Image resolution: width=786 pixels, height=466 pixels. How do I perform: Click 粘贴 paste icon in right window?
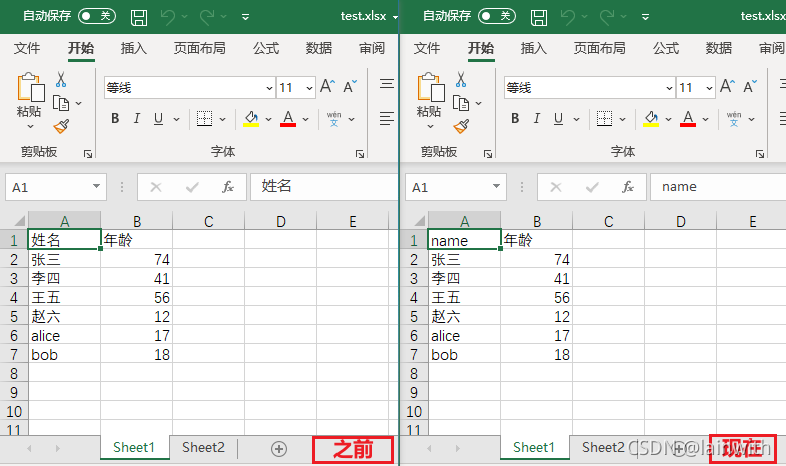pos(430,87)
